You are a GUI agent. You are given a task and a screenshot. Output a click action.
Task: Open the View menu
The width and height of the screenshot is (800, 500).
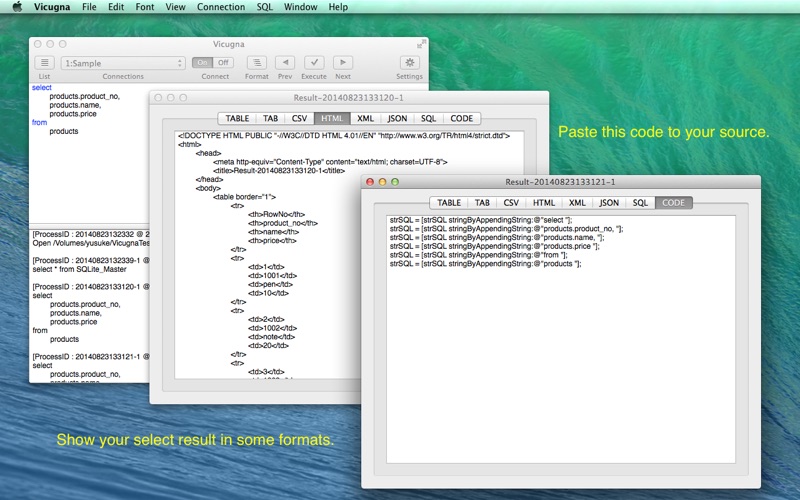(x=175, y=7)
